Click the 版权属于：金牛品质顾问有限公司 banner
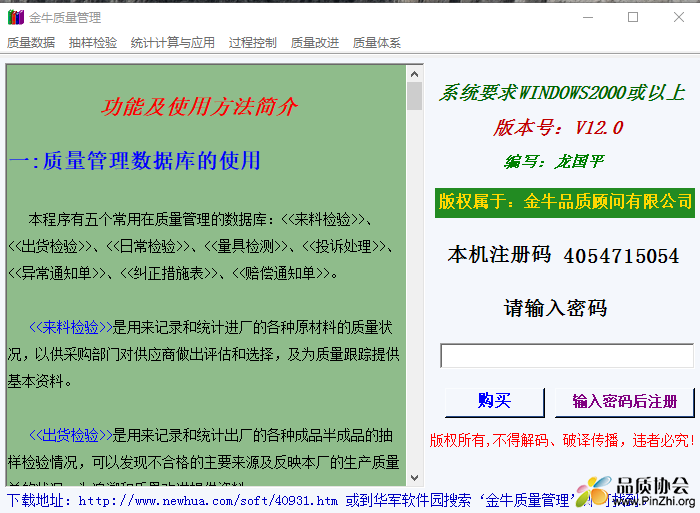Viewport: 700px width, 513px height. click(x=565, y=202)
